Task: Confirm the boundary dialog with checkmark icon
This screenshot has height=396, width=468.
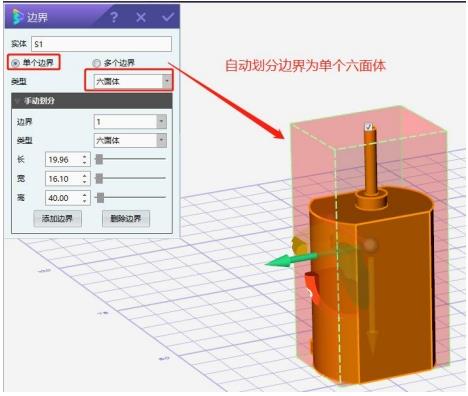Action: [168, 17]
